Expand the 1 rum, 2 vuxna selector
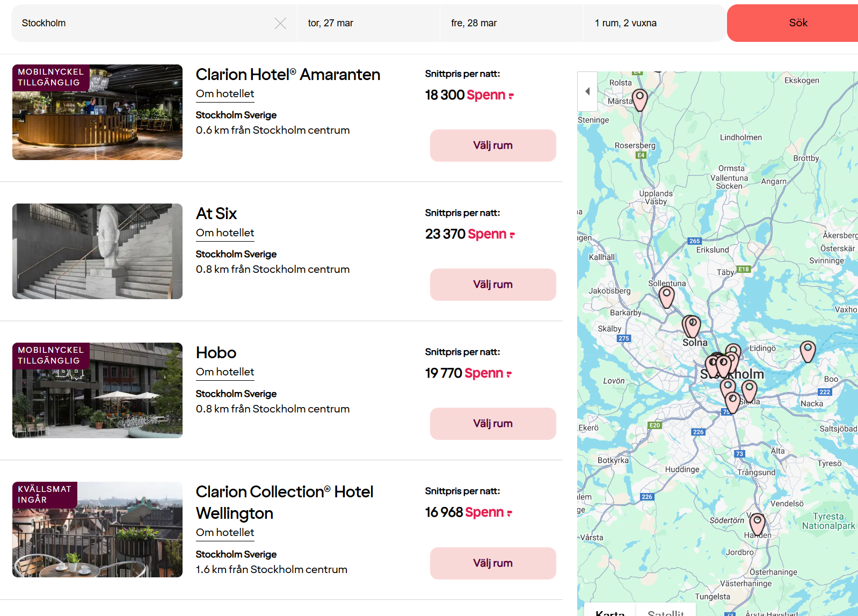Viewport: 858px width, 616px height. (x=654, y=23)
